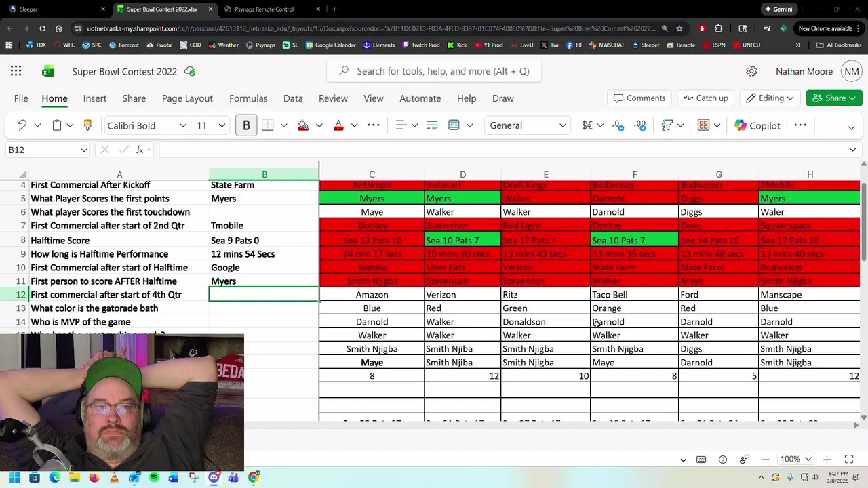Open Copilot from the ribbon

(757, 125)
